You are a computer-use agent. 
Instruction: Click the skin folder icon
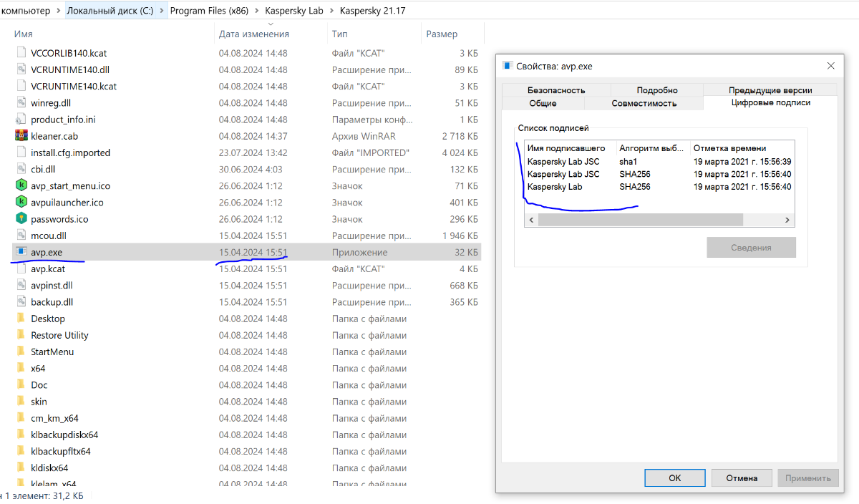(x=21, y=402)
